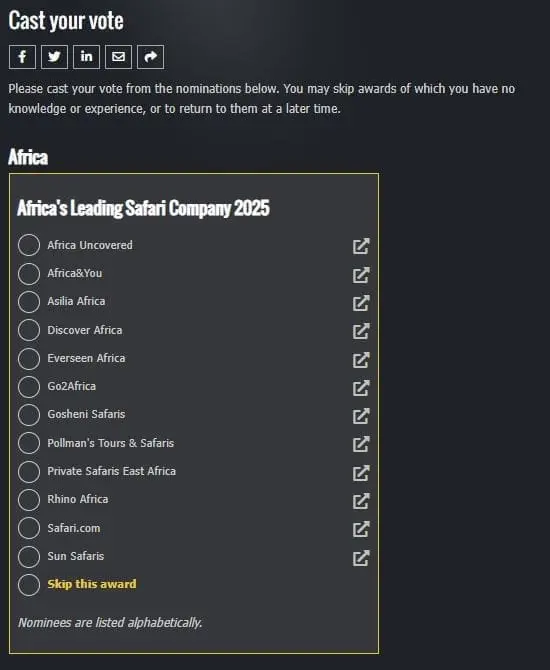
Task: Choose the Gosheni Safaris option
Action: point(29,415)
